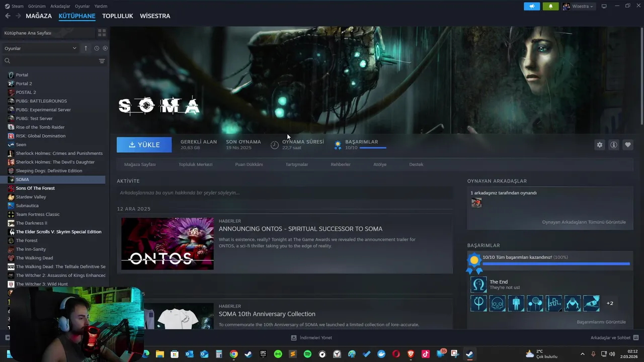Go back with the navigation arrow

(8, 16)
